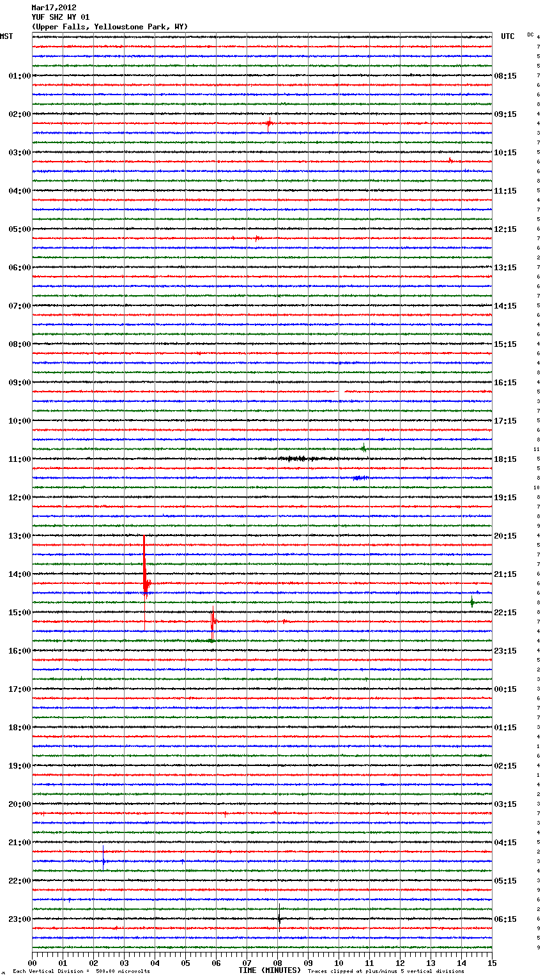Select the 13:00 MST time label
The height and width of the screenshot is (980, 543).
19,536
